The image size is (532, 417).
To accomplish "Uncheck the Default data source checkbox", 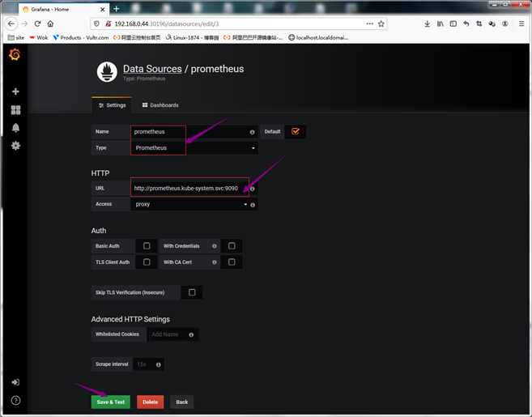I will [296, 132].
